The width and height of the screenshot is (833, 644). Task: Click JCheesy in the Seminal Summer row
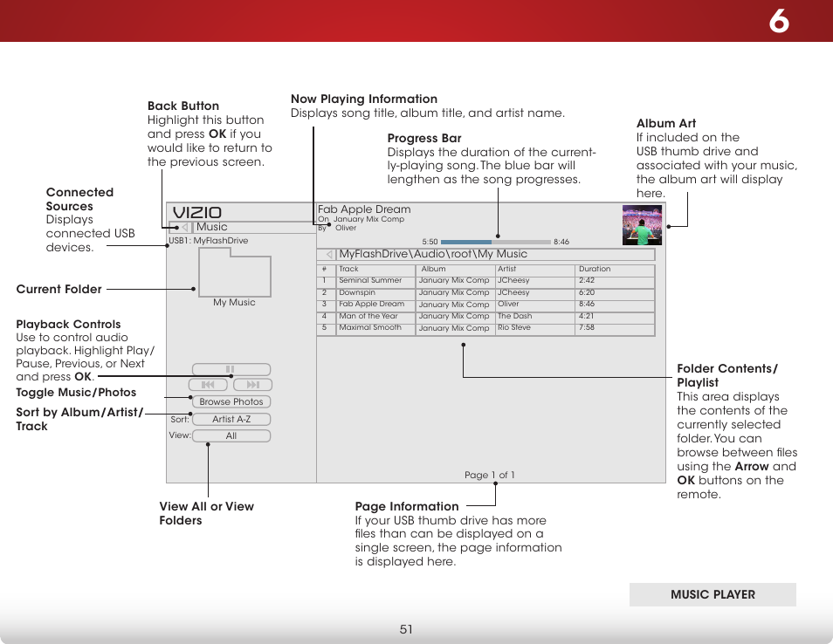(x=513, y=280)
